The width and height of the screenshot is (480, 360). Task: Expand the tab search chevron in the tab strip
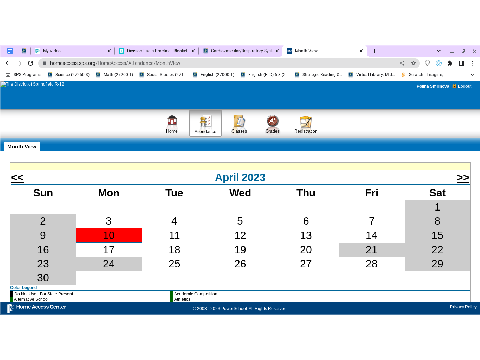click(x=439, y=51)
